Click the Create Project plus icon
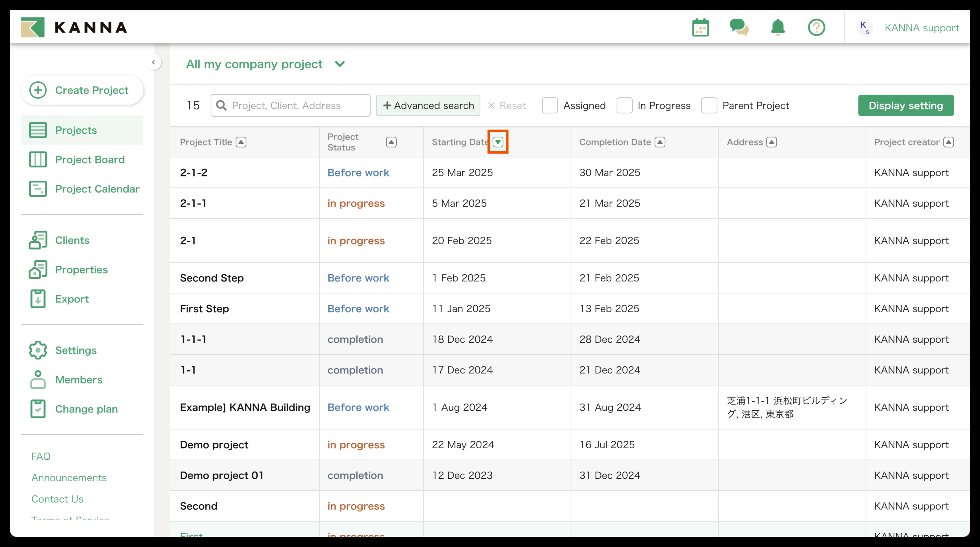Viewport: 980px width, 547px height. click(x=38, y=90)
